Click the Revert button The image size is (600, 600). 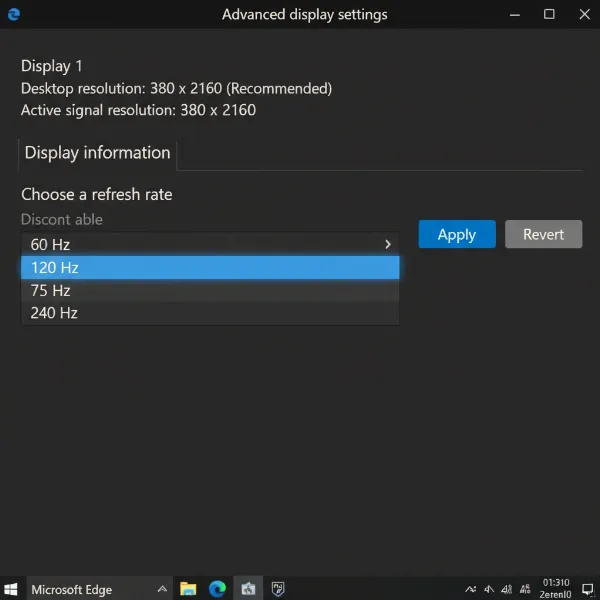click(543, 234)
